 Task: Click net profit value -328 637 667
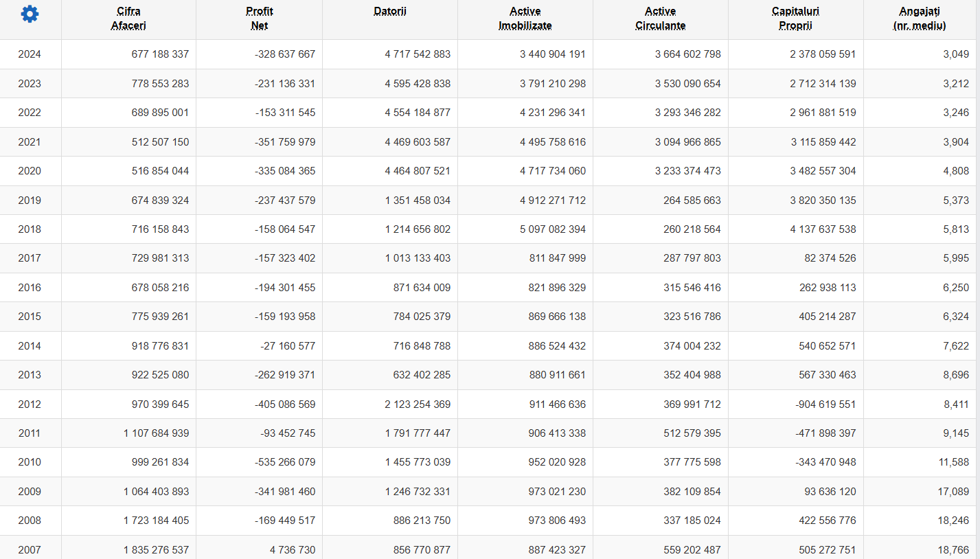(285, 54)
